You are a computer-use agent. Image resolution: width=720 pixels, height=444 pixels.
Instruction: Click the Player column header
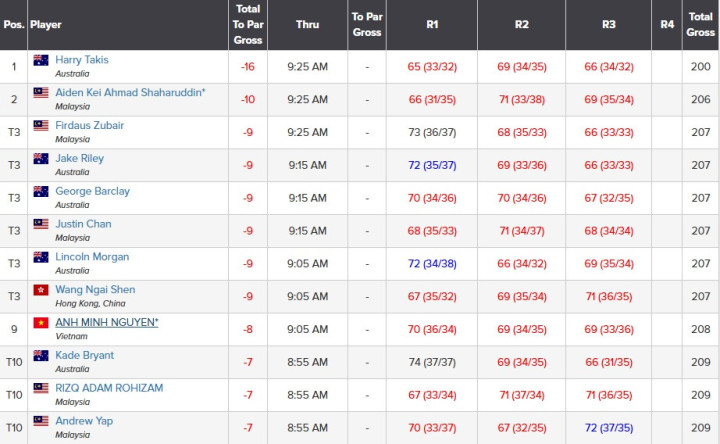(45, 25)
